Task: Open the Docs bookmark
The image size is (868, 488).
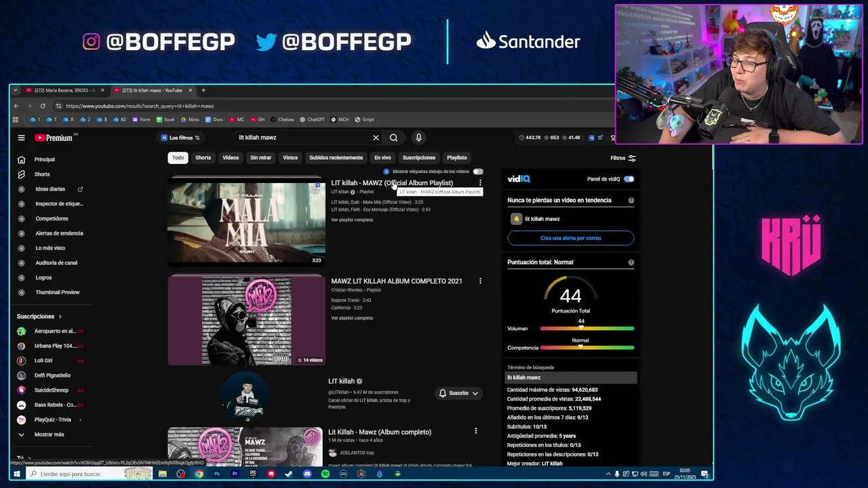Action: click(214, 119)
